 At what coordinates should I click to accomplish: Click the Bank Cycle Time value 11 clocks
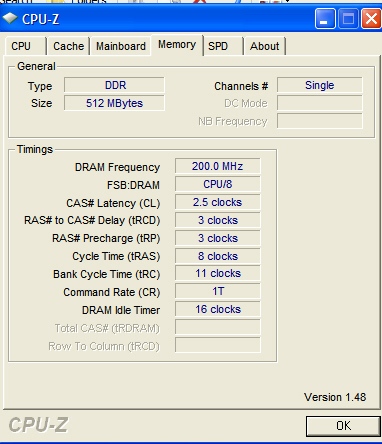218,273
